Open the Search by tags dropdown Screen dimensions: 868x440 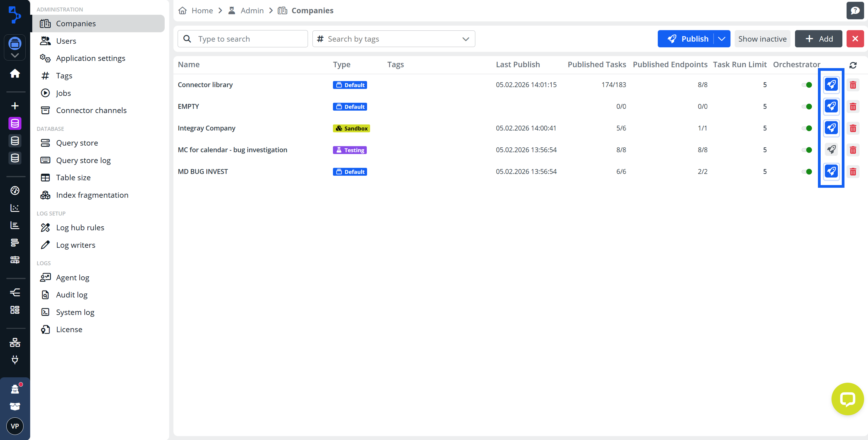pyautogui.click(x=394, y=39)
